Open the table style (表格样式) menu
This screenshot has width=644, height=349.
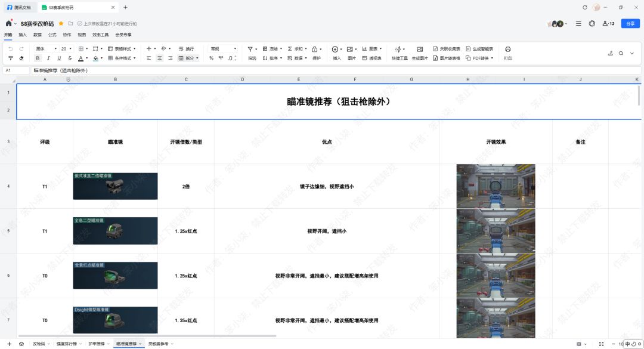point(122,48)
